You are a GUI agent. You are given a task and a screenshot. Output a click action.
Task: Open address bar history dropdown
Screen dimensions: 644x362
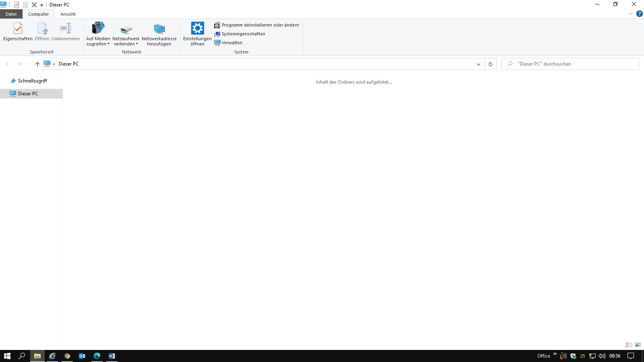tap(478, 64)
